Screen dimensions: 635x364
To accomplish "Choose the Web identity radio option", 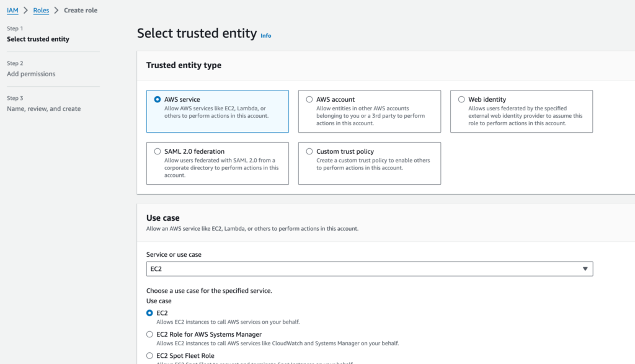I will click(461, 99).
